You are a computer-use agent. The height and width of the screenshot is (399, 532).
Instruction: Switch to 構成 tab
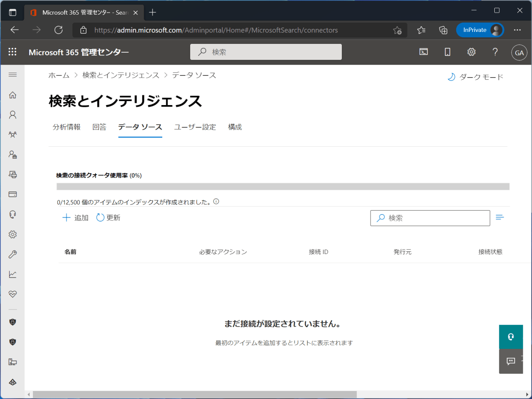click(x=235, y=127)
